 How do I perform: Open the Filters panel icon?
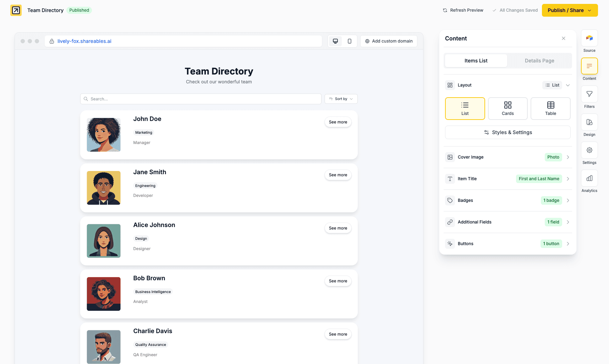[589, 94]
